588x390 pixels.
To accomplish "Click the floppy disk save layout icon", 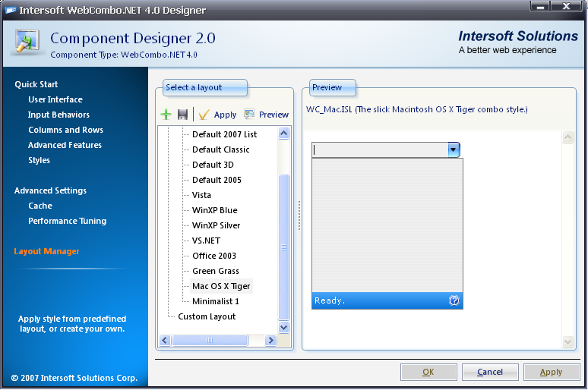I will point(182,115).
